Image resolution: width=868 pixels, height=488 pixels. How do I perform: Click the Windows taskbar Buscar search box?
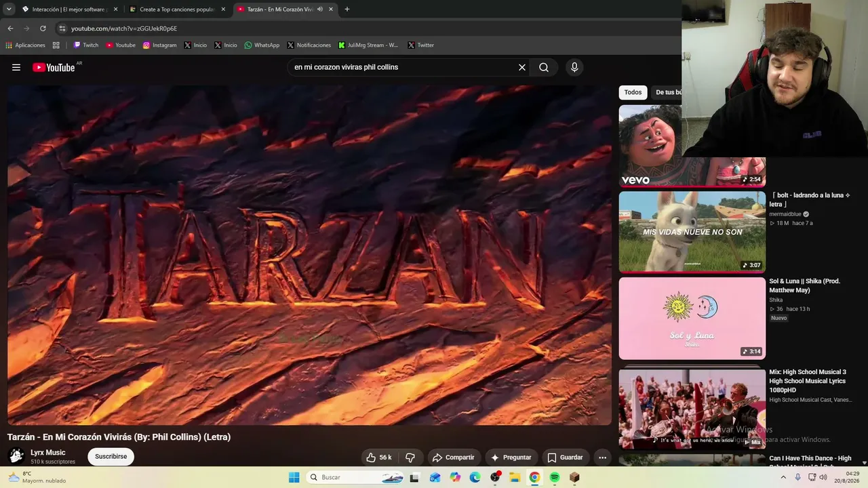355,477
